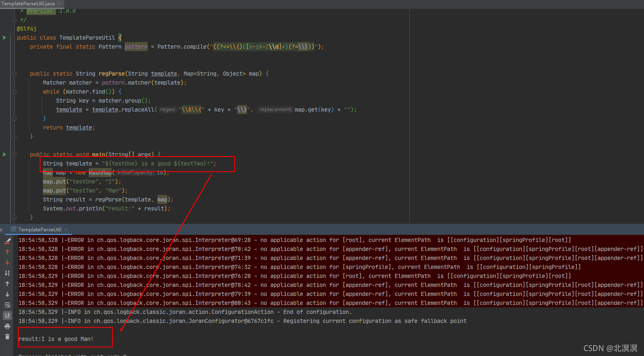Click log line mentioning Interpreter@70:42

(x=331, y=249)
